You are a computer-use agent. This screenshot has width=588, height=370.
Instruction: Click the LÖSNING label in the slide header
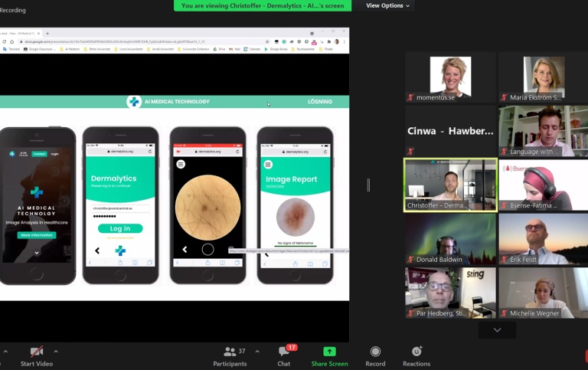point(320,101)
